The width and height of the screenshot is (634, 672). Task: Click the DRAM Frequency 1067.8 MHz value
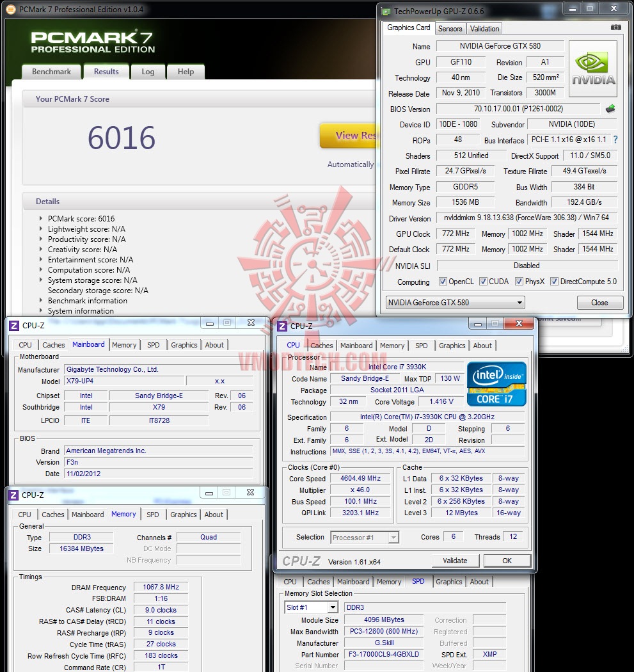pos(161,587)
